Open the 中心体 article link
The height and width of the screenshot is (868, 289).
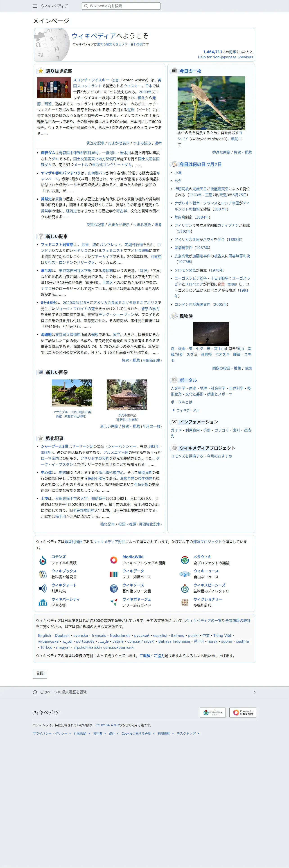(x=46, y=472)
